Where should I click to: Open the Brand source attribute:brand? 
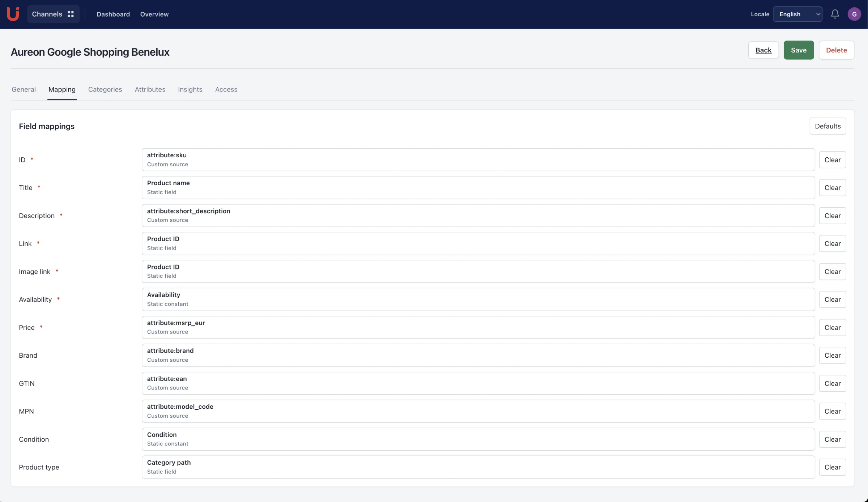pos(478,355)
